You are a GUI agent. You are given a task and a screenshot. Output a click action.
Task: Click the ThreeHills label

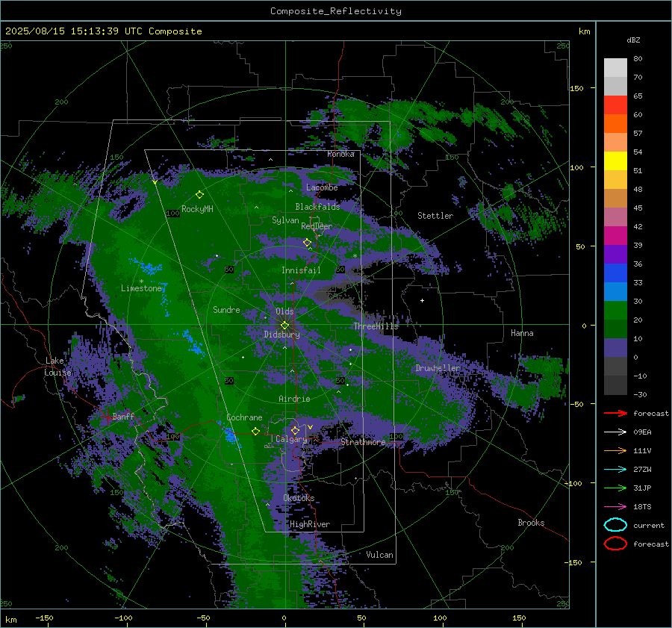tap(376, 326)
